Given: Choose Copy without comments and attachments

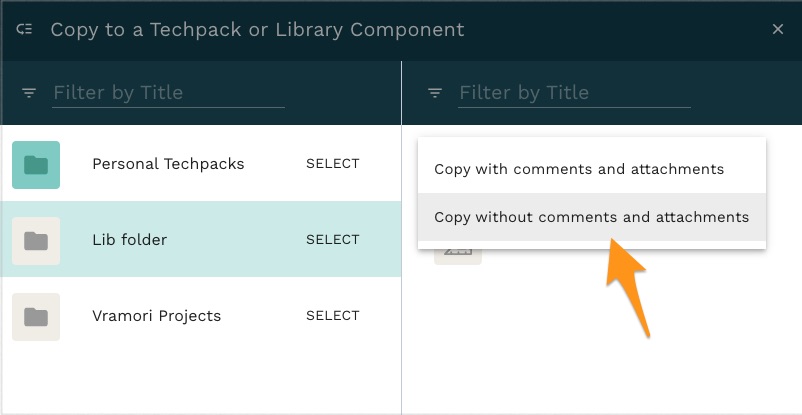Looking at the screenshot, I should click(592, 217).
